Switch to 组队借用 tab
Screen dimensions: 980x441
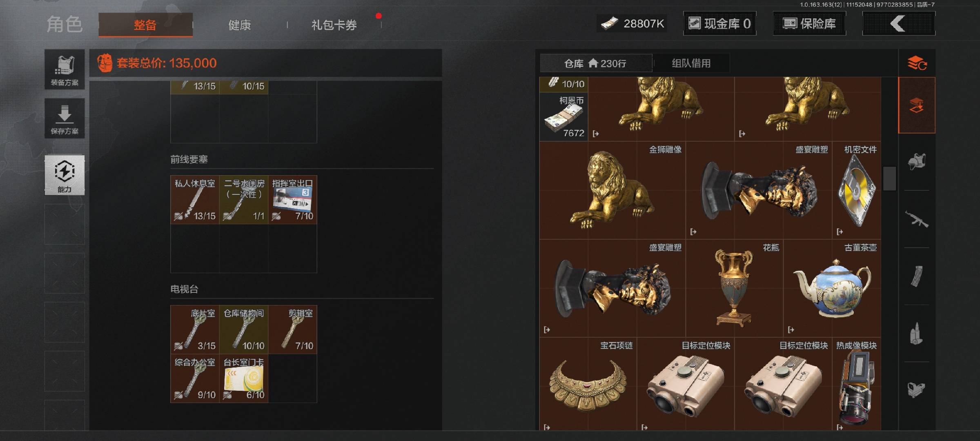[x=691, y=63]
